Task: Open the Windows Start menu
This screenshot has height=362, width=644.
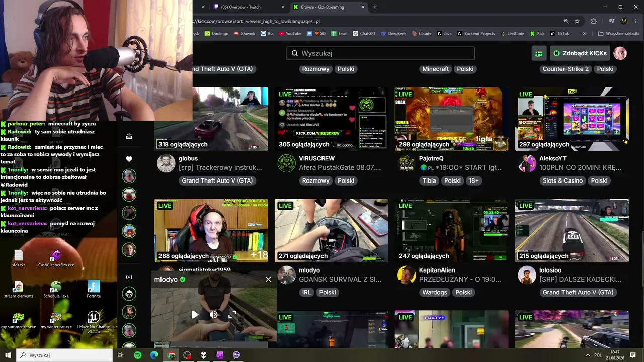Action: pos(8,355)
